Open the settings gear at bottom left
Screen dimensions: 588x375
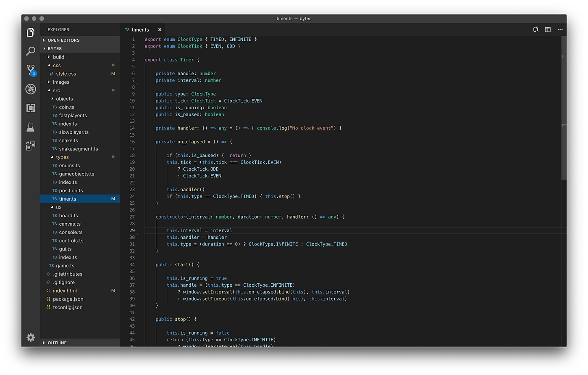pyautogui.click(x=30, y=338)
